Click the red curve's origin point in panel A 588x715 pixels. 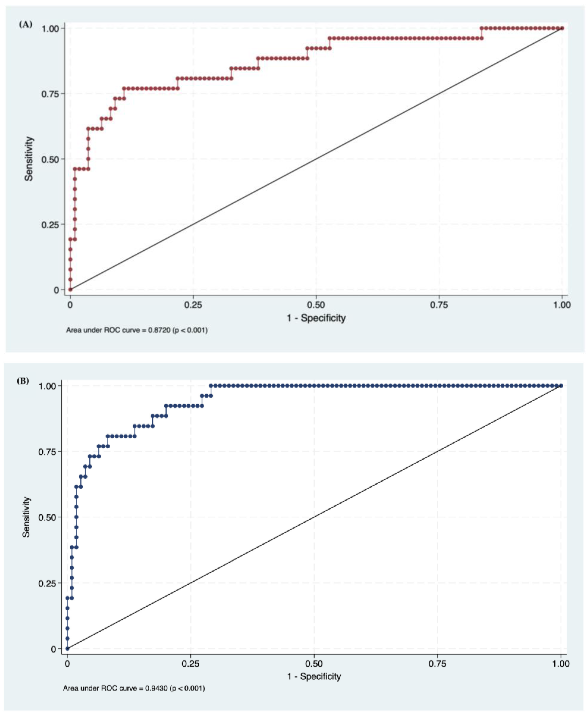pyautogui.click(x=71, y=290)
